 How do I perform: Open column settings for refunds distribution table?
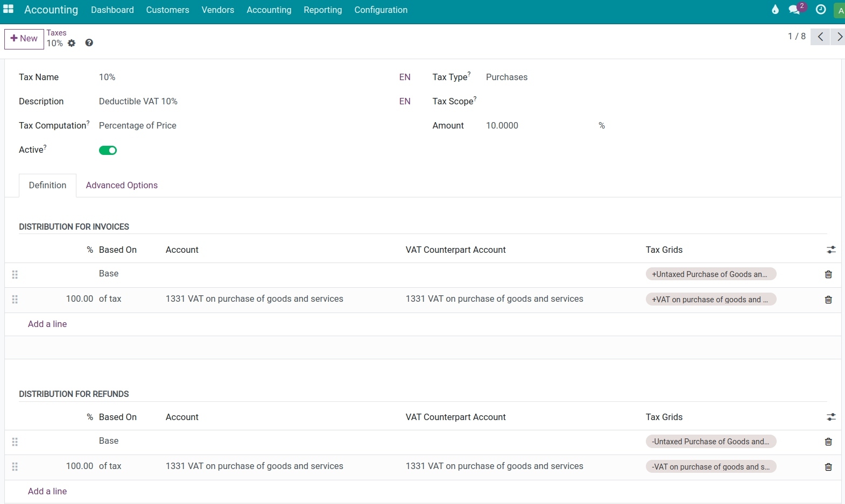(x=831, y=417)
